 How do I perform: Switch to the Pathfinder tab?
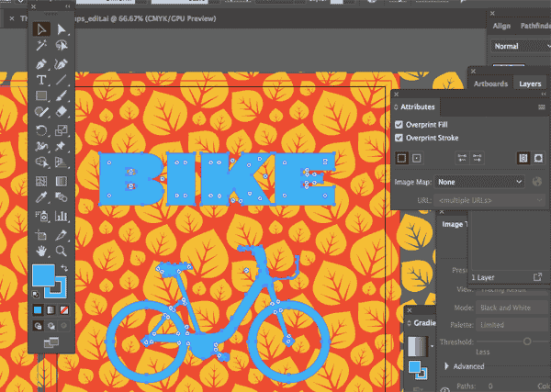pyautogui.click(x=535, y=26)
